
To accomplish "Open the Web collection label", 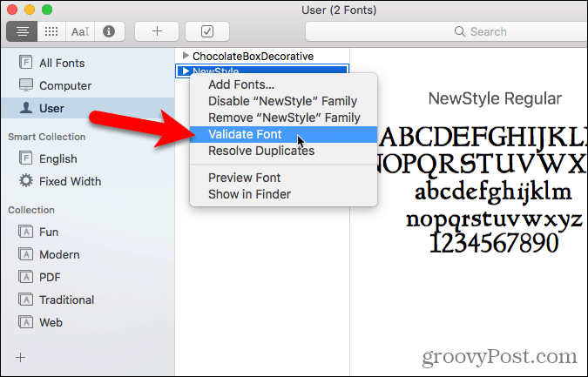I will click(51, 322).
